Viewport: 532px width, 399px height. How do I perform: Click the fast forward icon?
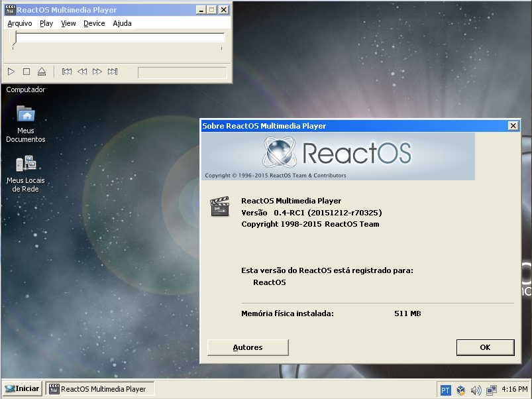click(97, 72)
